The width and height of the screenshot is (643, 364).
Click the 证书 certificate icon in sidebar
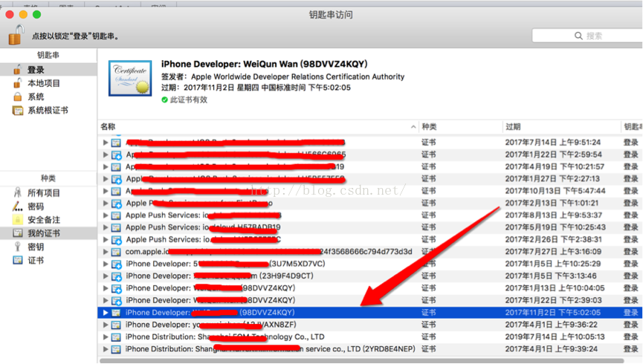click(x=18, y=260)
